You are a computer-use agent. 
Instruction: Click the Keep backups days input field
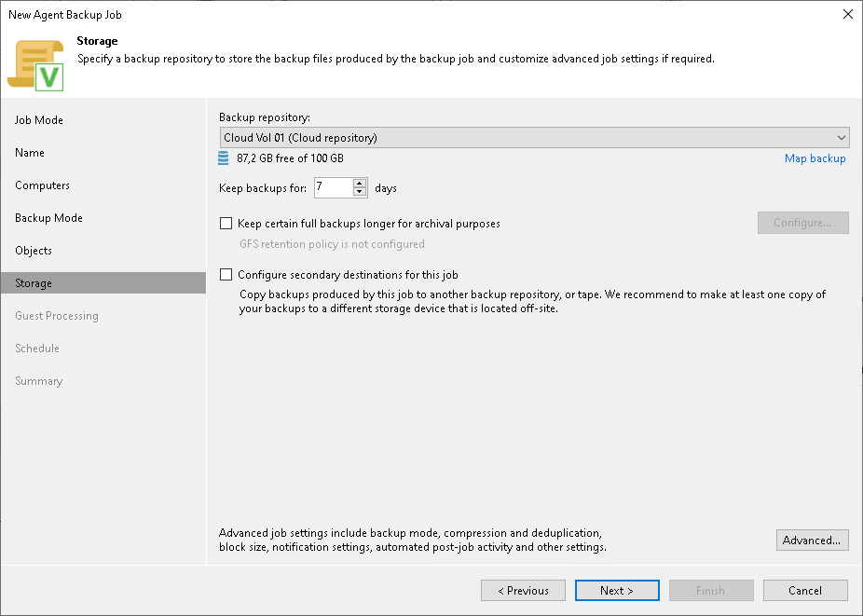pyautogui.click(x=334, y=187)
